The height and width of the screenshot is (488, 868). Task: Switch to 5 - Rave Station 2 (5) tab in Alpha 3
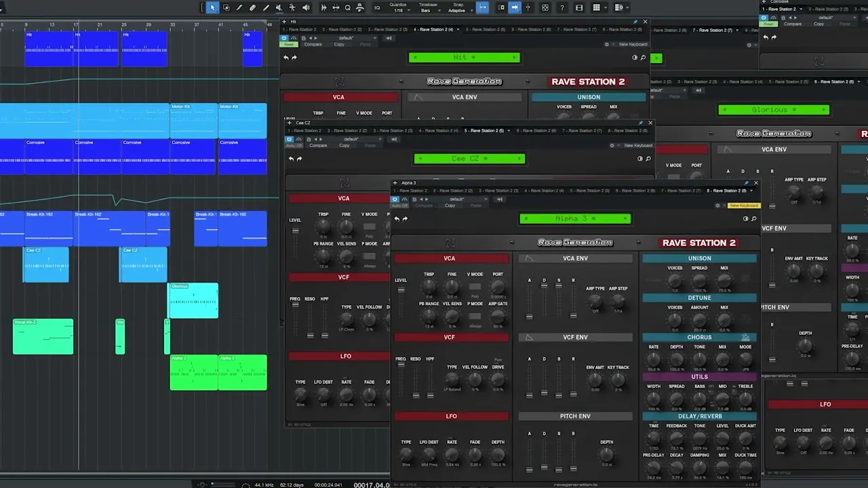590,190
